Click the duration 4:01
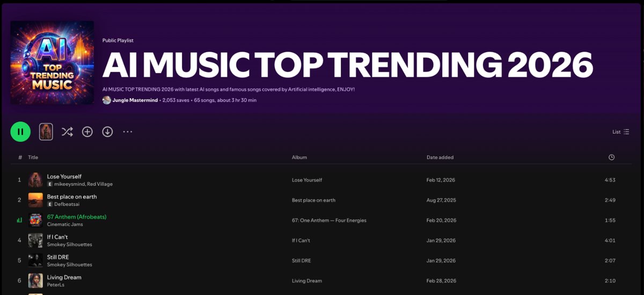The height and width of the screenshot is (295, 644). coord(610,241)
